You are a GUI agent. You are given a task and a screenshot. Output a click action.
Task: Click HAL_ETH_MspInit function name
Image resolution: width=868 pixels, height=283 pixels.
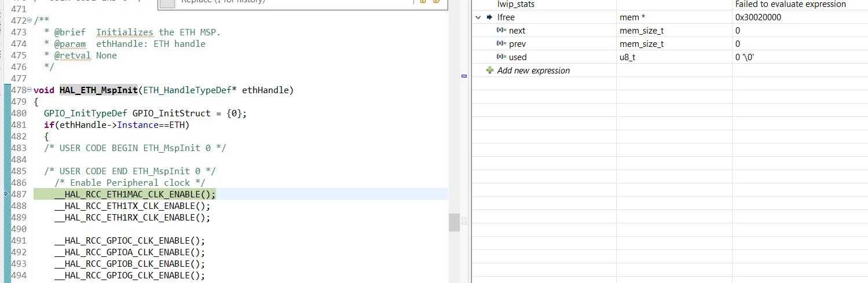coord(98,90)
